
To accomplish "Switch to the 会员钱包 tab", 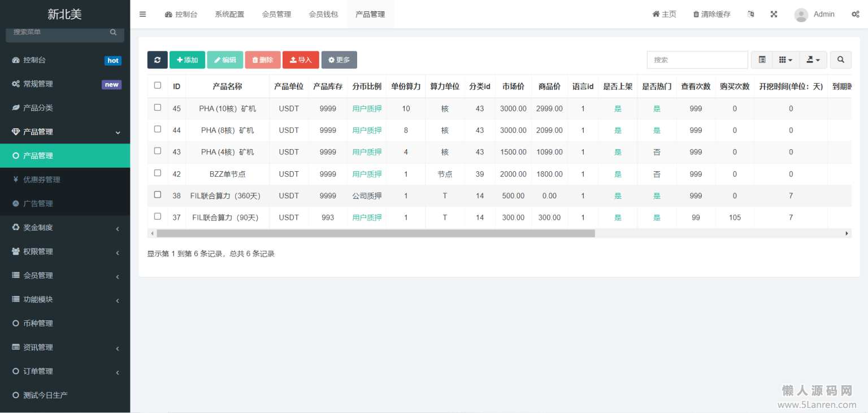I will 323,14.
